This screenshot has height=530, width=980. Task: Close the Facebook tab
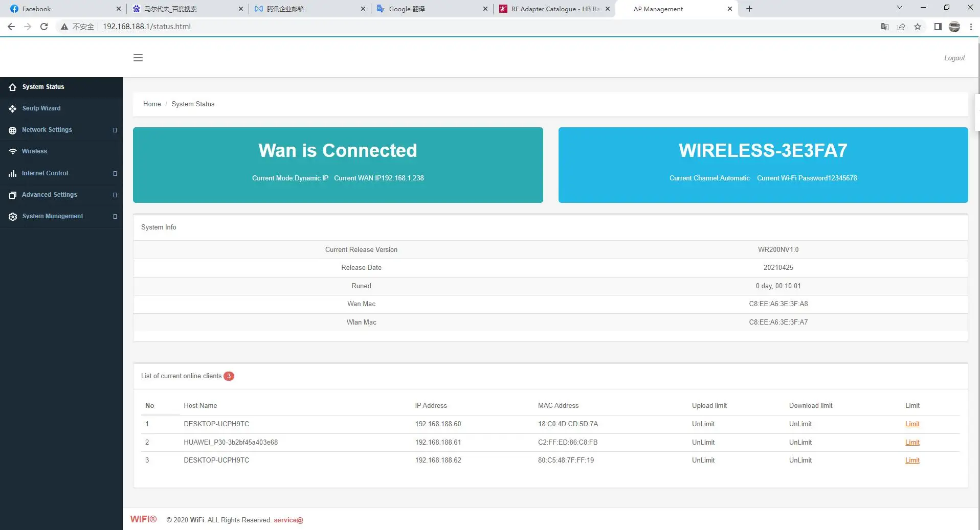[118, 9]
